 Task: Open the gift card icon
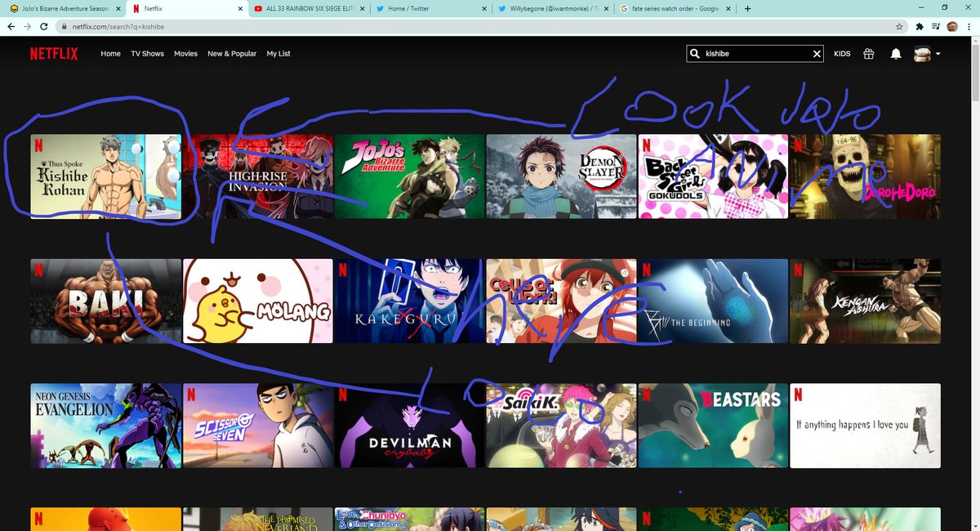point(868,54)
